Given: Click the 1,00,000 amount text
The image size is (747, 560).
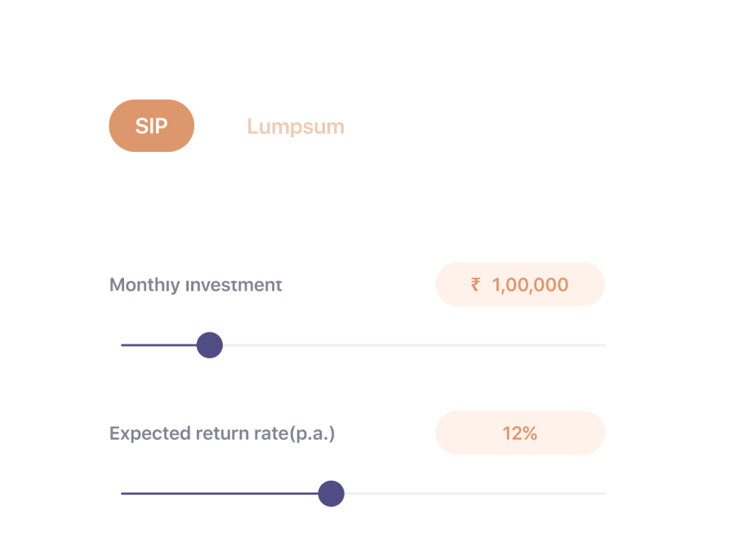Looking at the screenshot, I should [530, 285].
